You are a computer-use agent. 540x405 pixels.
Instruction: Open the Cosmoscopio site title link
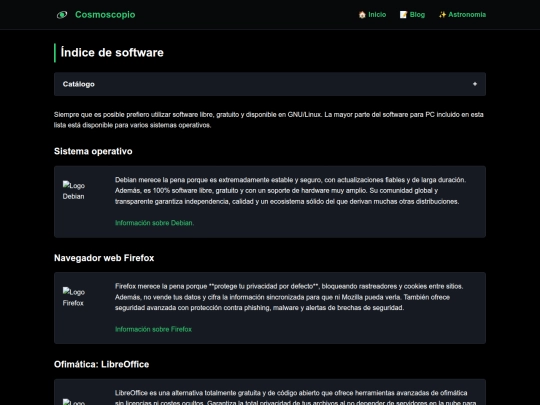[x=105, y=15]
